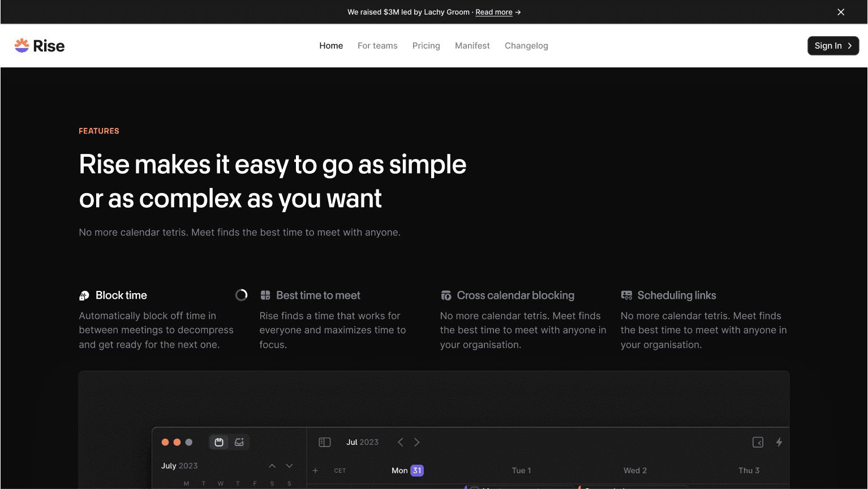Click the circular progress indicator beside Block time
Viewport: 868px width, 489px height.
tap(242, 295)
